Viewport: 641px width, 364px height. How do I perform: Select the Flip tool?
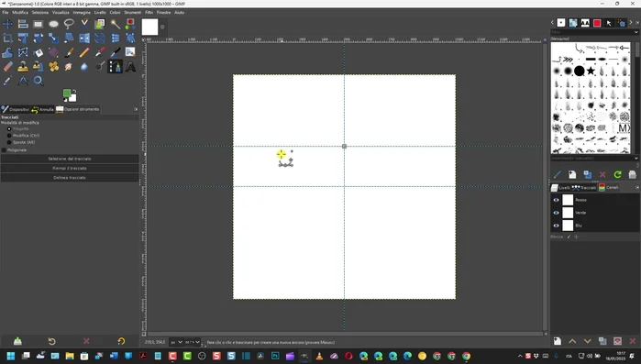click(x=84, y=39)
